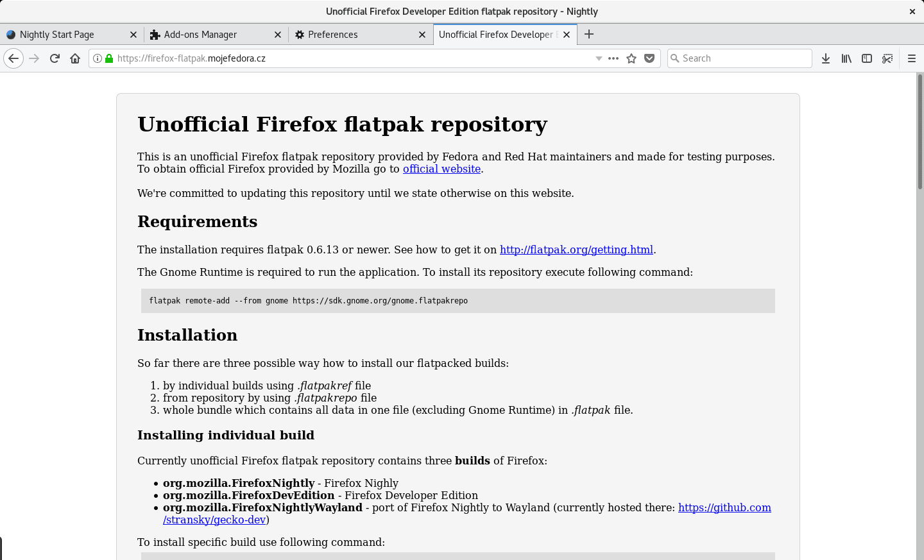Show site information via the info icon
The width and height of the screenshot is (924, 560).
[98, 58]
